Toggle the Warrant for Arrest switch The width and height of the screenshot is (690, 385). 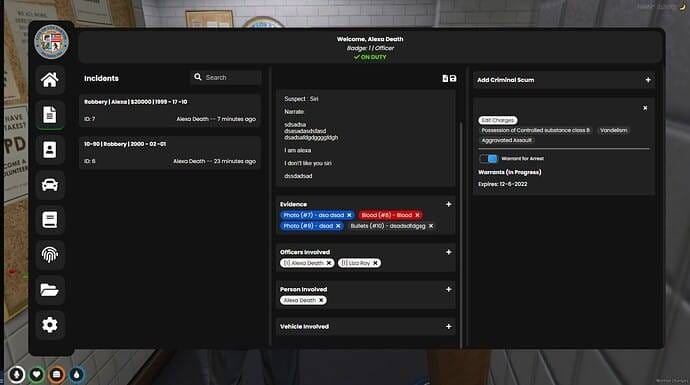(x=488, y=158)
